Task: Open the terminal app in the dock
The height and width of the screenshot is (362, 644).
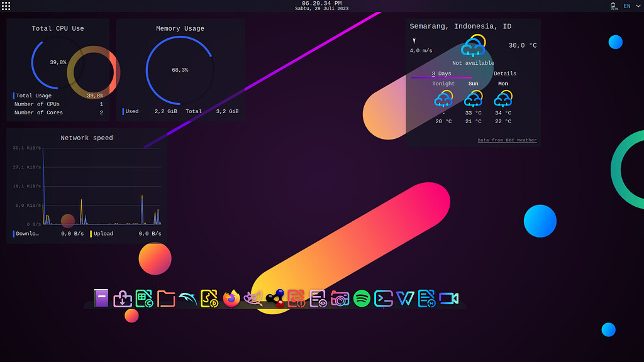Action: [x=382, y=299]
